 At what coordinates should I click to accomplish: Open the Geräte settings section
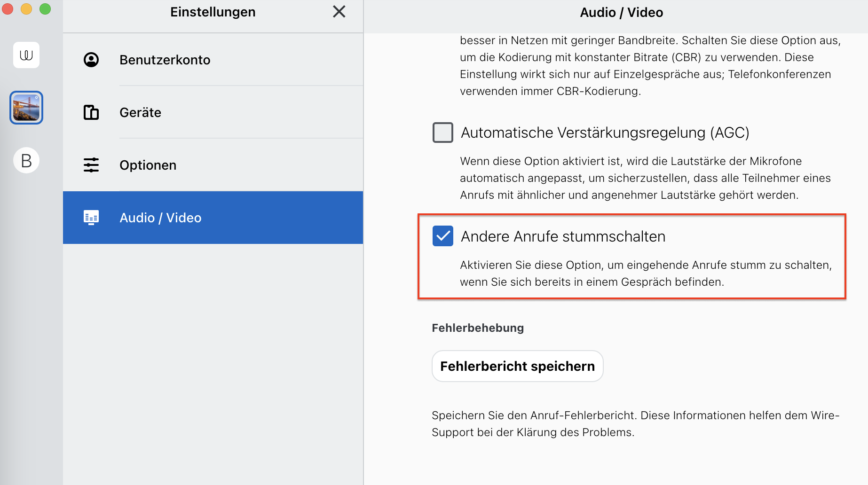213,112
